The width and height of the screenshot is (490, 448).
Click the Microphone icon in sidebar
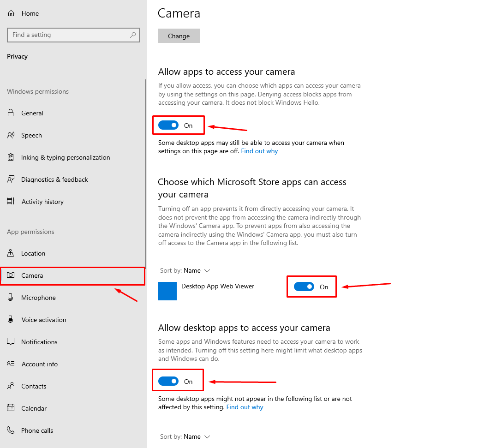point(11,298)
